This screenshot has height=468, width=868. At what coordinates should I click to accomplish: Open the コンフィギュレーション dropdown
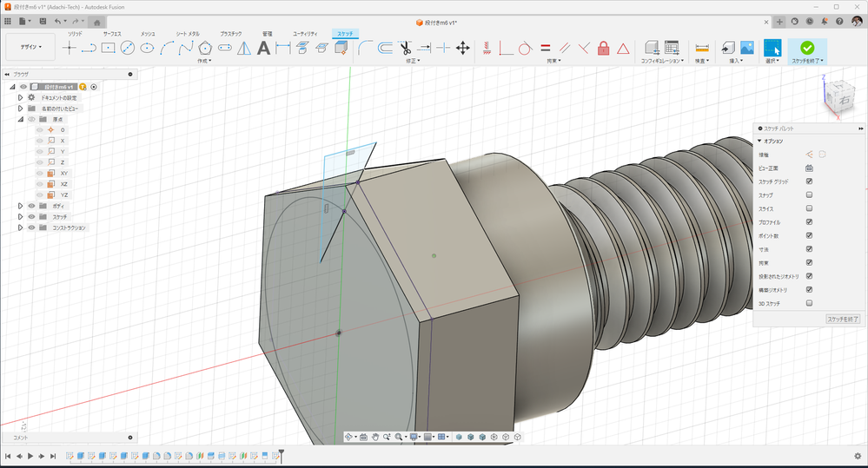click(662, 61)
